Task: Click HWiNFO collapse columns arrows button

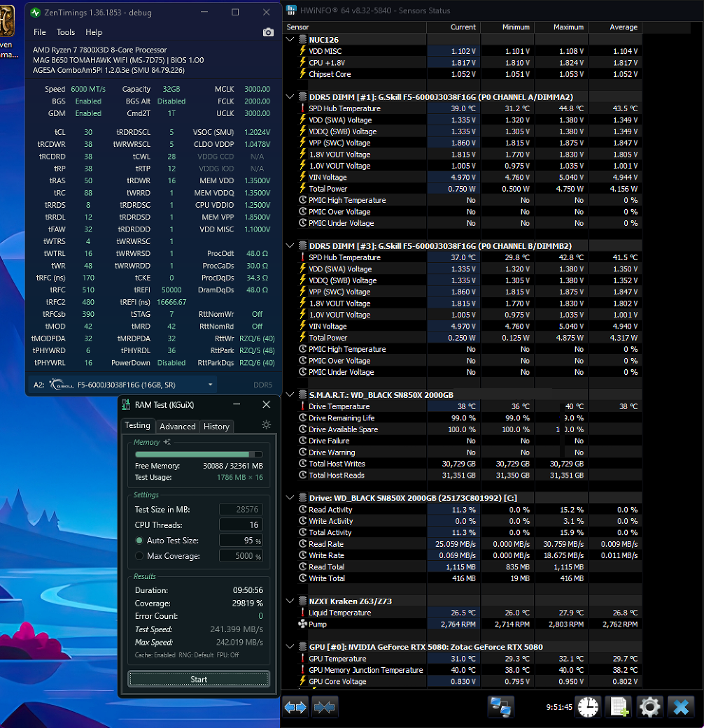Action: pyautogui.click(x=324, y=707)
